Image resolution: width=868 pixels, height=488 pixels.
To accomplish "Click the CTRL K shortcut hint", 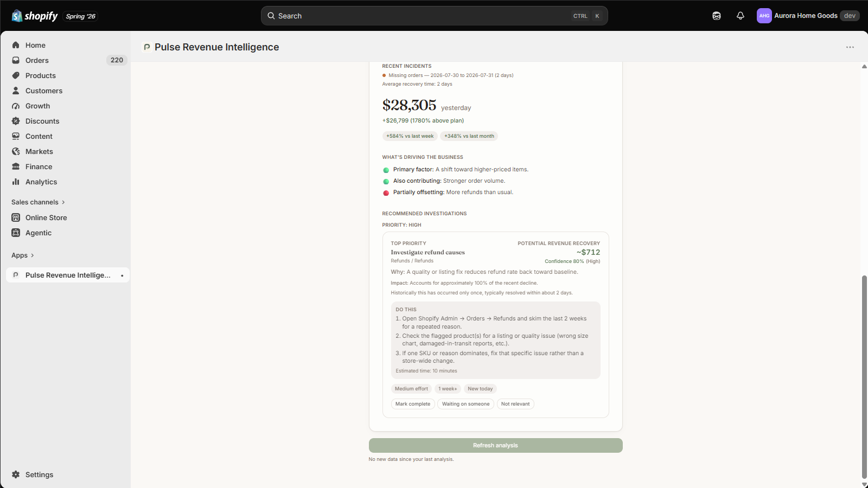I will click(x=586, y=16).
